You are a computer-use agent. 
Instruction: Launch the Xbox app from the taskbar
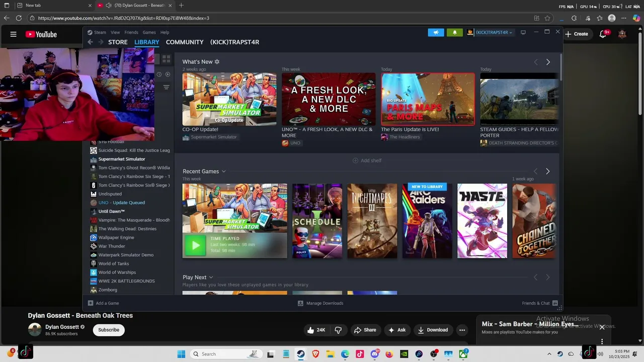(x=463, y=354)
